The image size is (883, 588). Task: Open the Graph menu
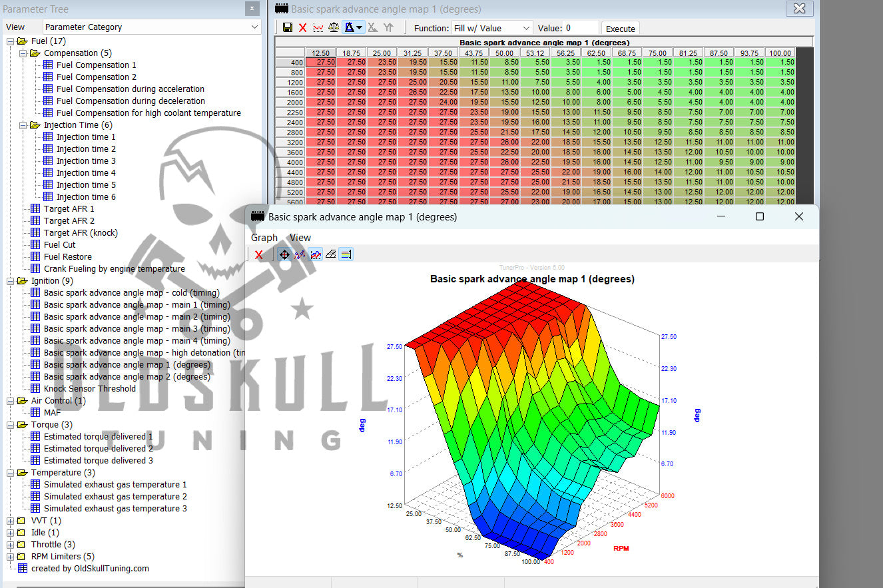[264, 238]
